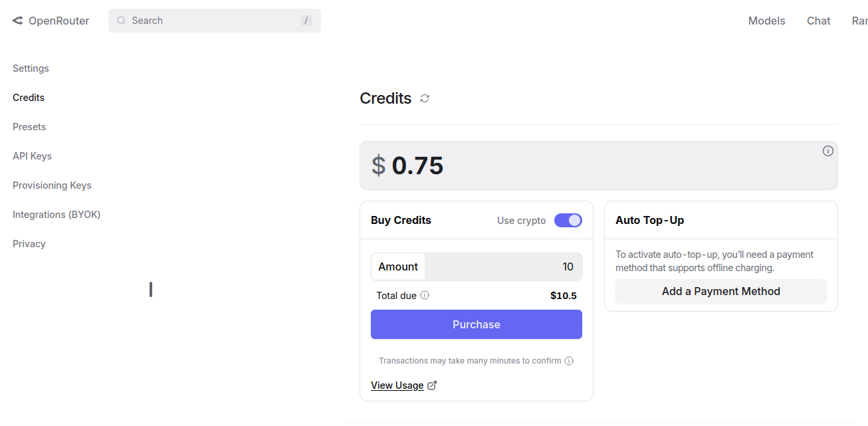
Task: Select Privacy in the sidebar
Action: [29, 244]
